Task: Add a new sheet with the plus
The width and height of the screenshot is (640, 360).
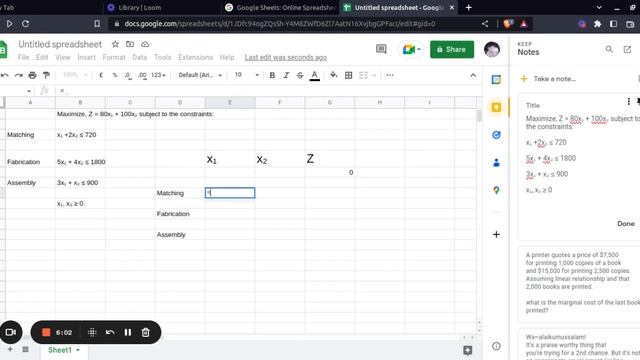Action: 10,349
